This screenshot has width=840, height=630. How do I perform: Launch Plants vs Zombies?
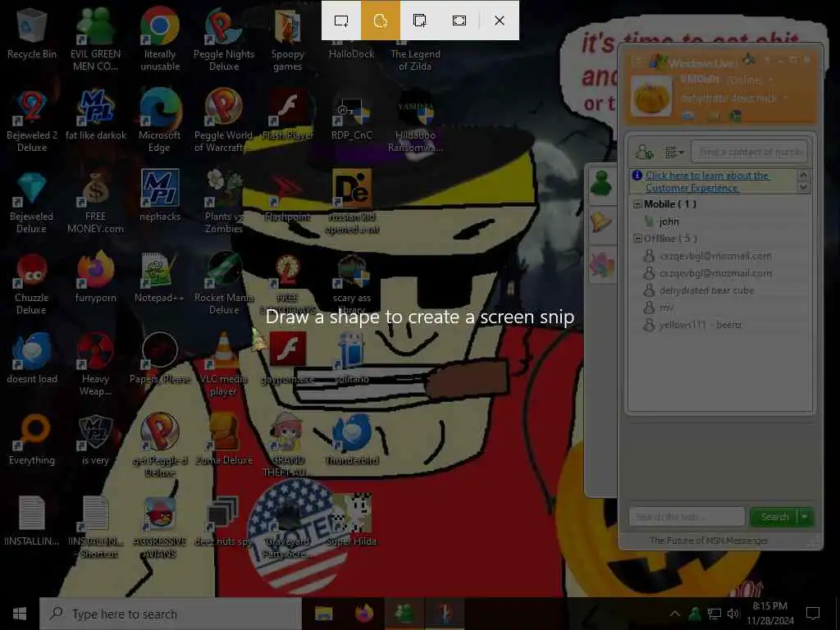click(224, 203)
